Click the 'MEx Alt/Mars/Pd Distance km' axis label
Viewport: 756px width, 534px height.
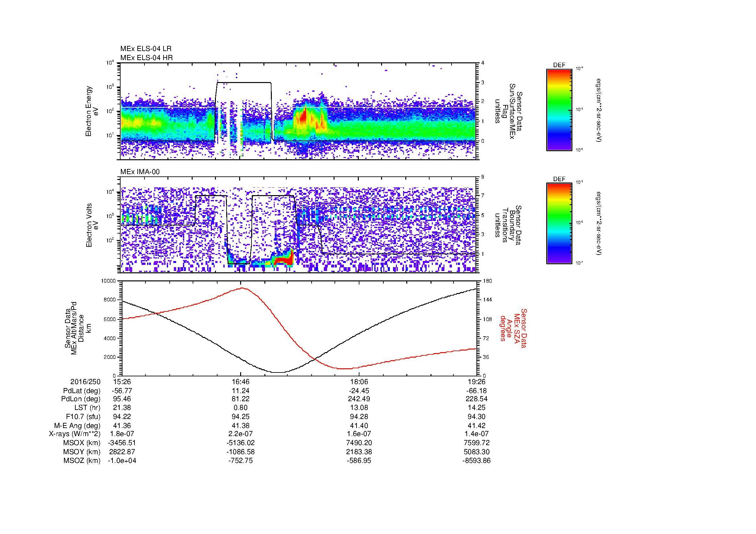click(x=78, y=328)
